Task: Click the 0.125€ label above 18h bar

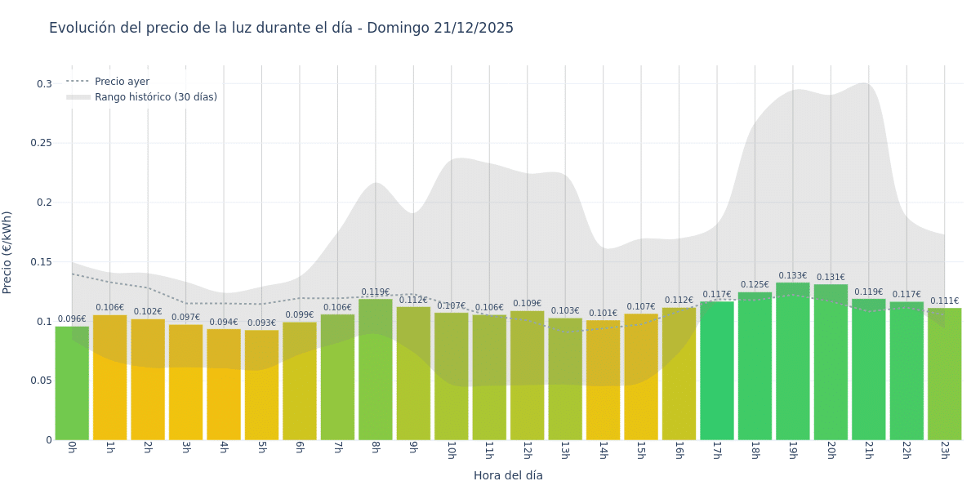Action: 755,285
